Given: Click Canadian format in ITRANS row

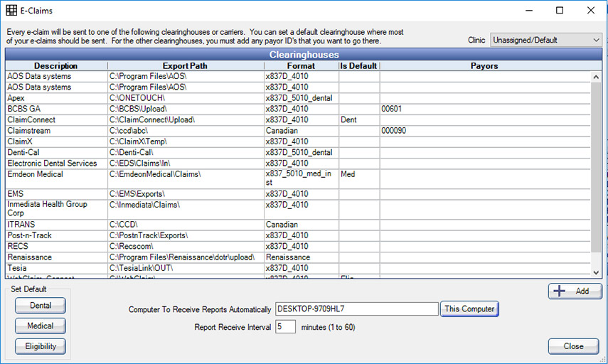Looking at the screenshot, I should pyautogui.click(x=302, y=225).
